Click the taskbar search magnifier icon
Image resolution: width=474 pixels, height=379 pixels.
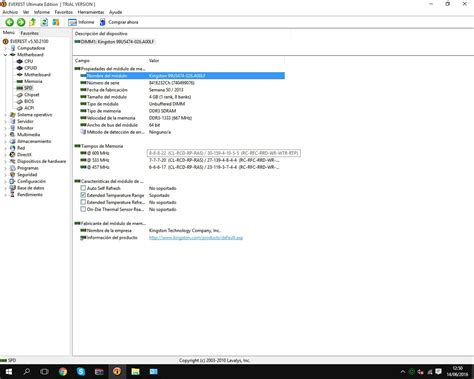point(27,371)
